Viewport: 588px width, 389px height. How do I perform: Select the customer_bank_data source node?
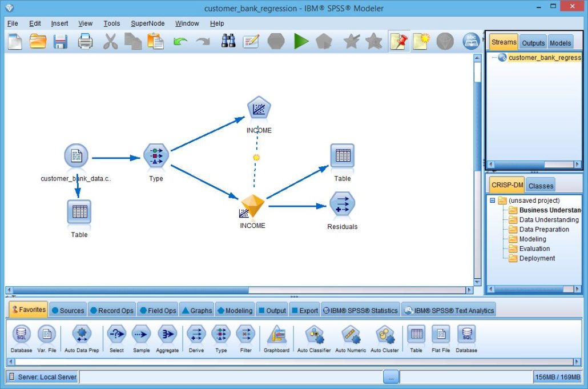click(x=76, y=156)
